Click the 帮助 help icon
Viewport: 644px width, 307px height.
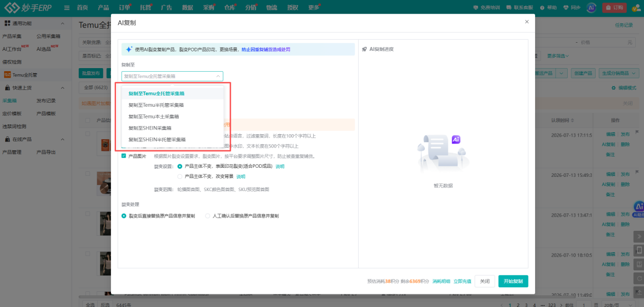click(542, 8)
